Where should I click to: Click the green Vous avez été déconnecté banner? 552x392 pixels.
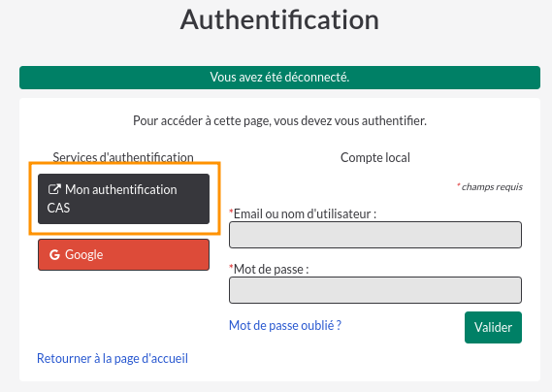[279, 78]
